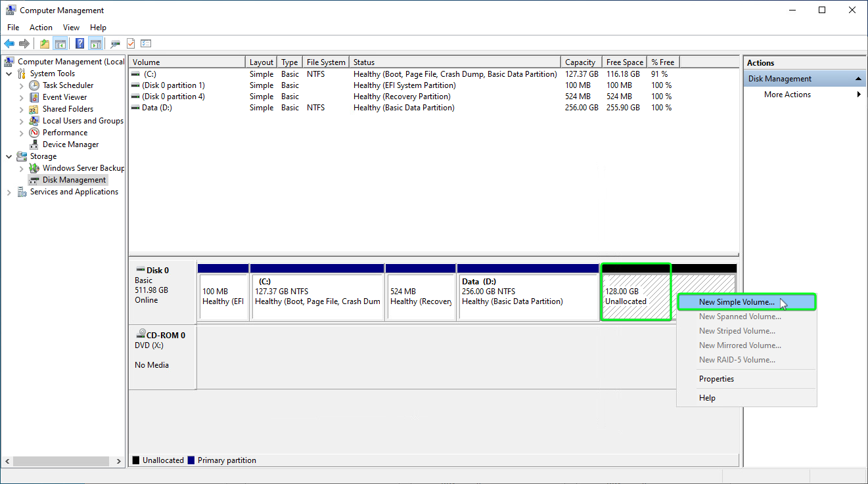
Task: Collapse the Storage tree node
Action: tap(9, 156)
